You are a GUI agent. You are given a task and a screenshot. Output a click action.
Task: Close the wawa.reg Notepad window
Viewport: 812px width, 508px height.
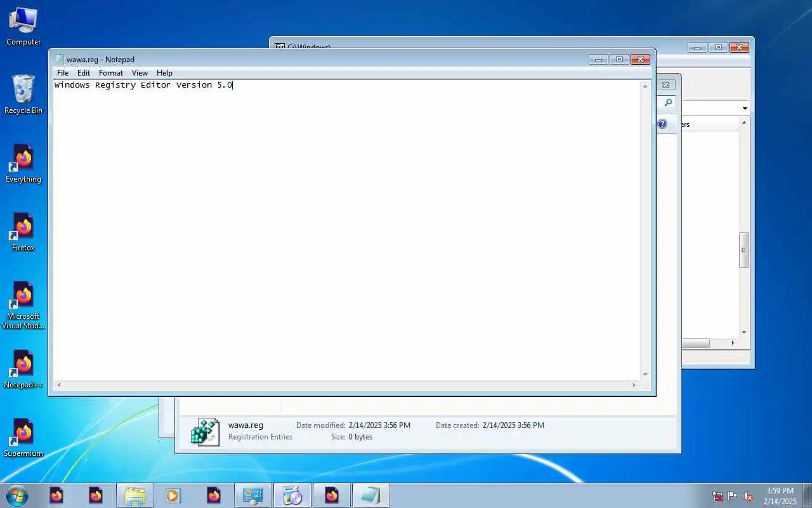click(x=640, y=60)
